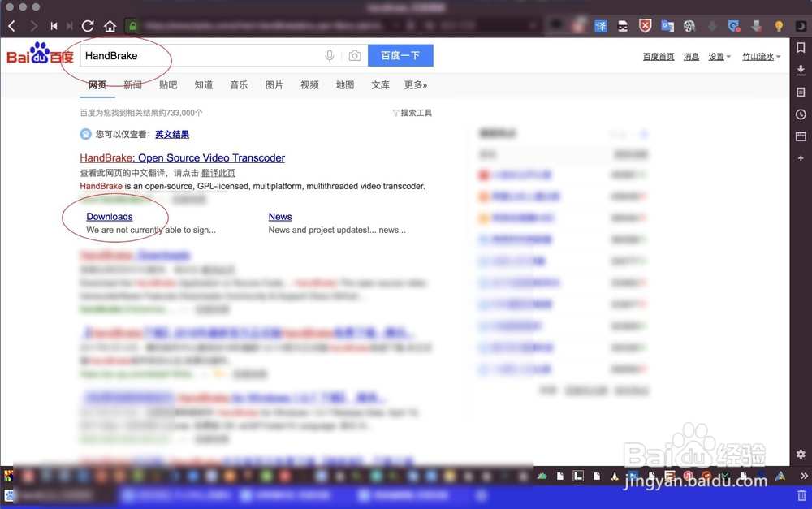
Task: Open image search via the camera icon
Action: 354,56
